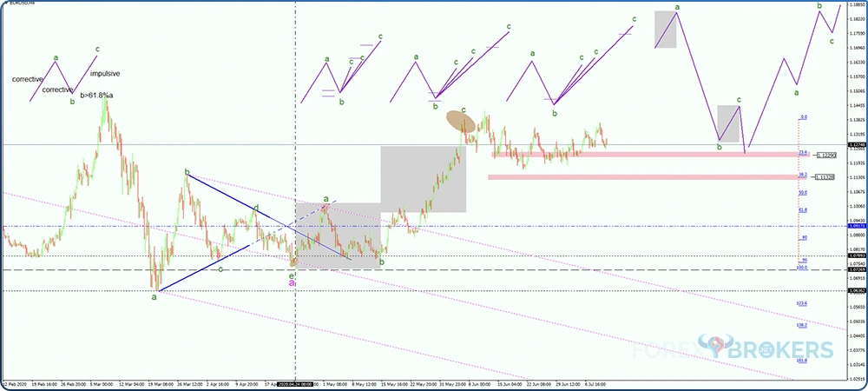Select the current price tag 1.12748
The image size is (868, 391).
[855, 144]
